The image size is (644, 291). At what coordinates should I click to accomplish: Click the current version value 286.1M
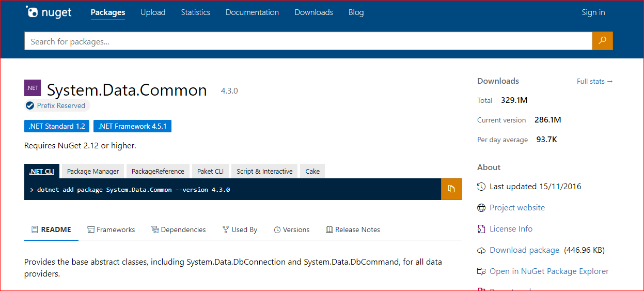[547, 120]
